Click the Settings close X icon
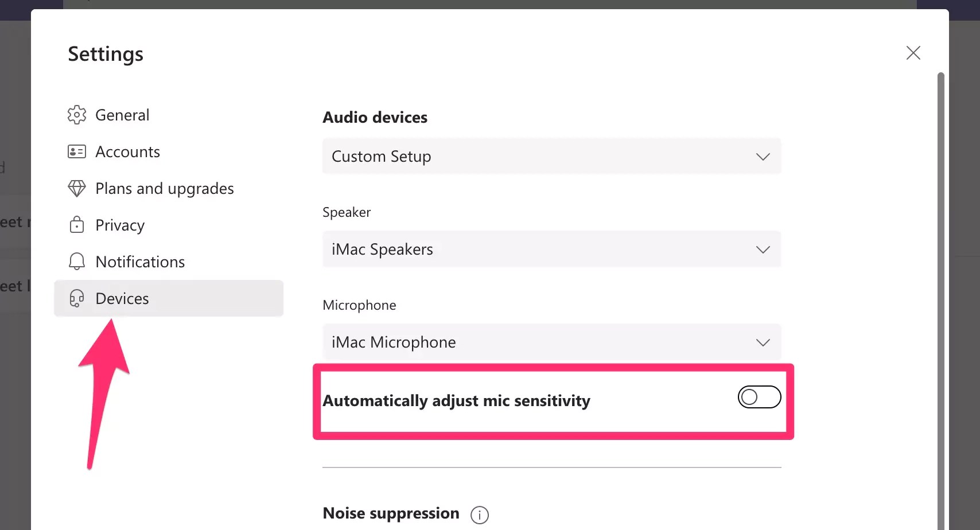Viewport: 980px width, 530px height. [x=913, y=52]
